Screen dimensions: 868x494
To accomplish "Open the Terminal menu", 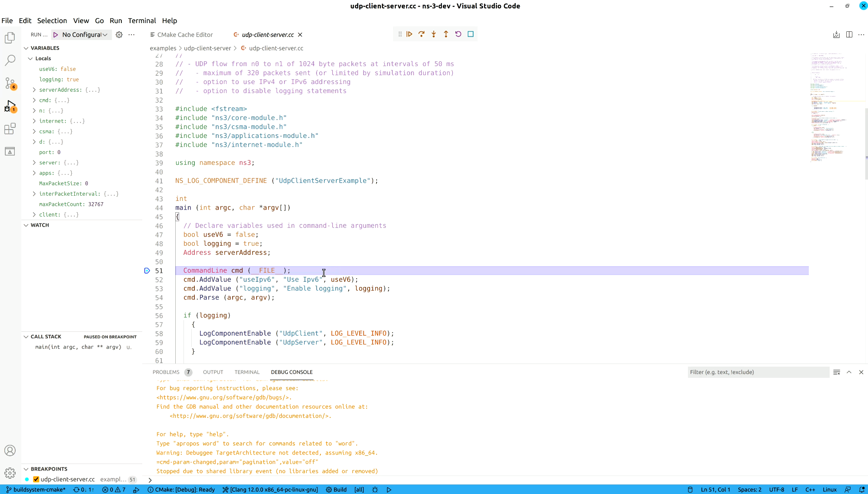I will coord(142,20).
